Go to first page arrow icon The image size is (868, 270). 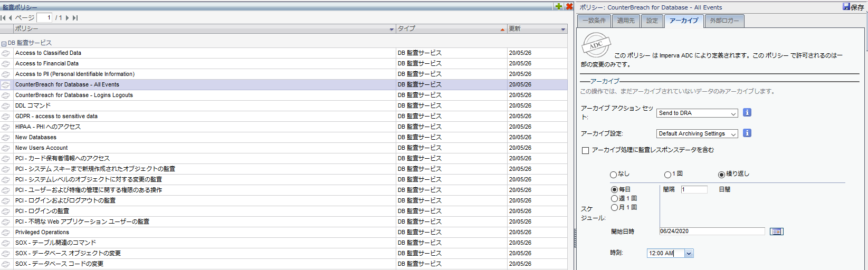pos(3,18)
